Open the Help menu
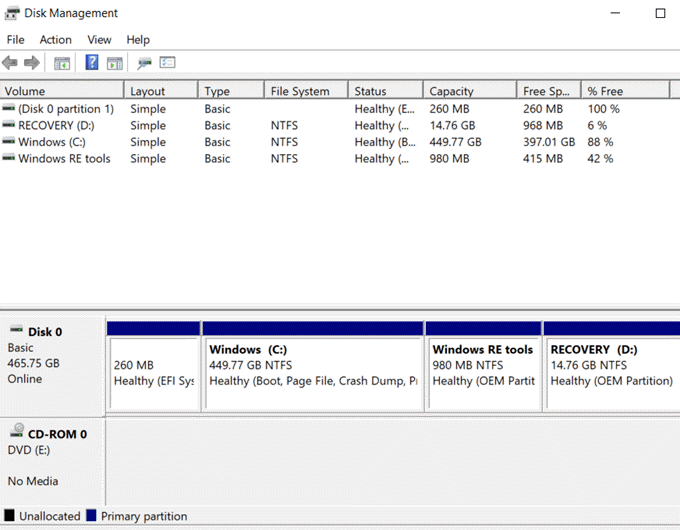The width and height of the screenshot is (680, 530). coord(138,40)
